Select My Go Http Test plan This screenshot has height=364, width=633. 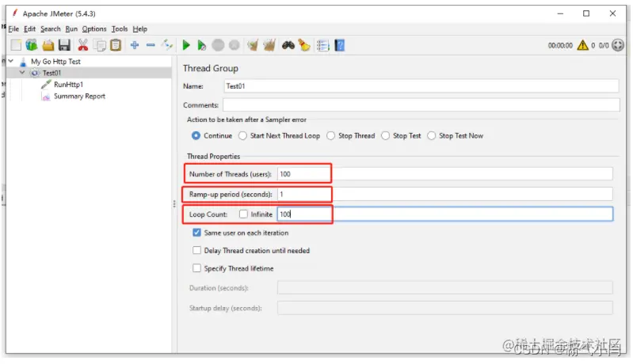[55, 61]
